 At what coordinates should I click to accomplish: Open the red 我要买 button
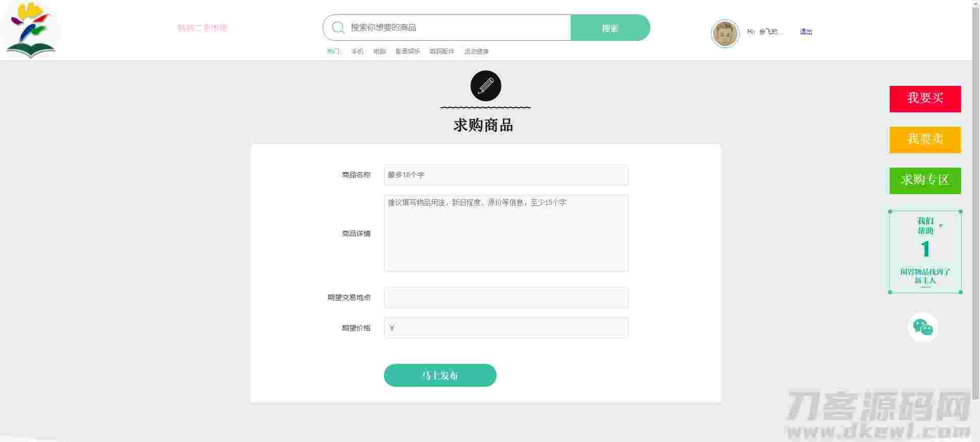(925, 99)
